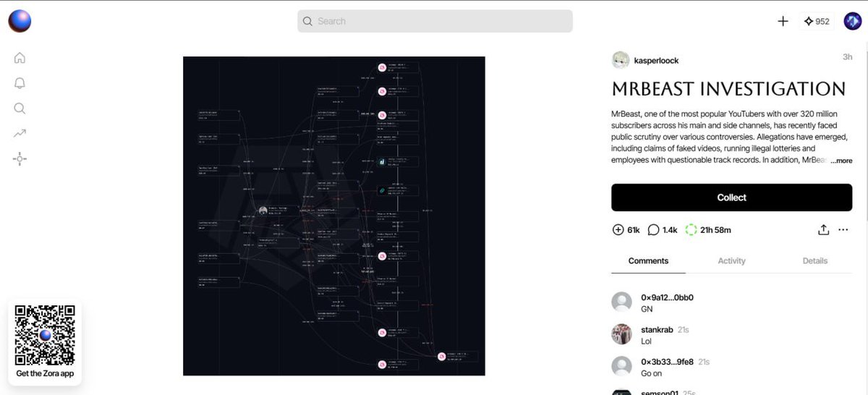
Task: Open the 1.4k comments bubble
Action: click(x=653, y=230)
